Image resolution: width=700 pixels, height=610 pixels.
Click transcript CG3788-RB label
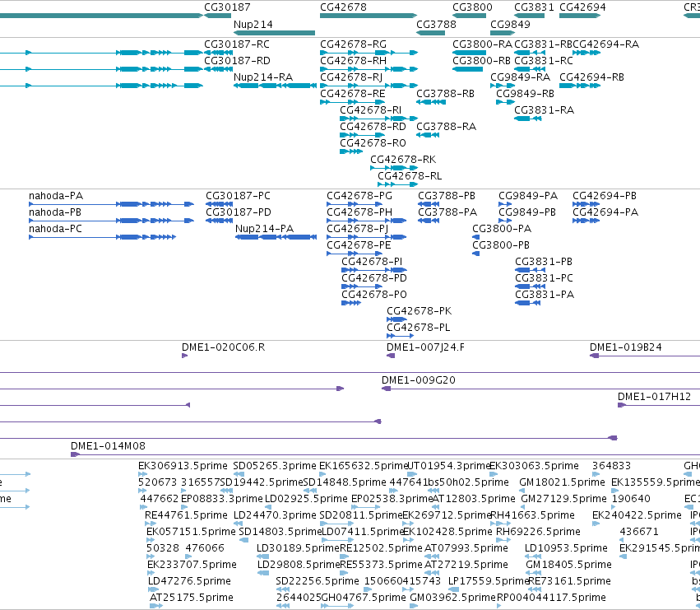(x=446, y=94)
